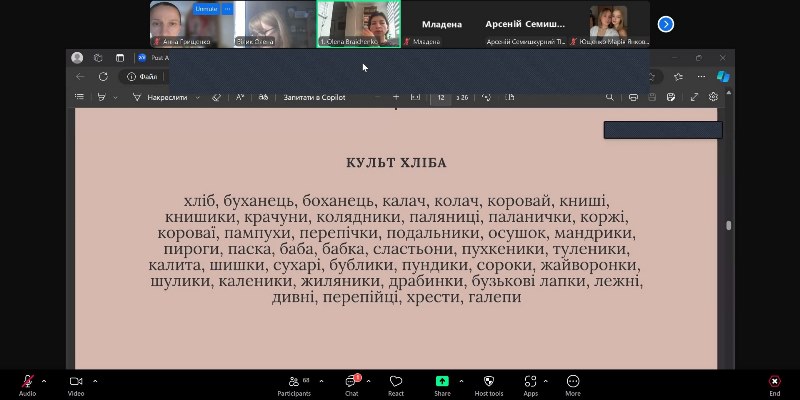
Task: Click the word галепи at the end
Action: [x=494, y=297]
